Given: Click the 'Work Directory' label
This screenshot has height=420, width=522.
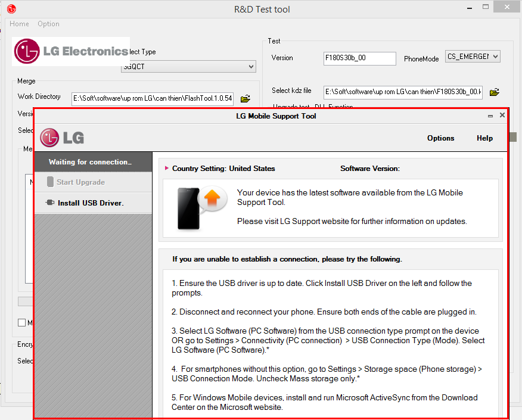Looking at the screenshot, I should pyautogui.click(x=39, y=97).
